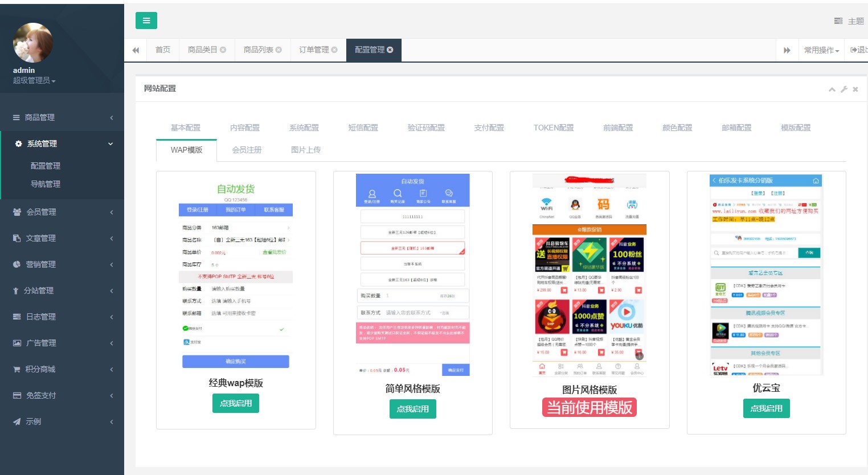Switch to the 会员注册 tab
The image size is (868, 475).
(247, 150)
